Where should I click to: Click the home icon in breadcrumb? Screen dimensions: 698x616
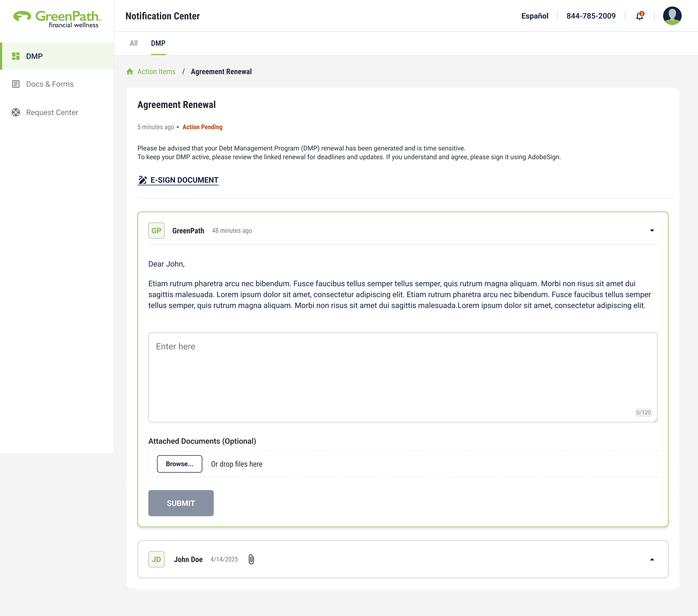(130, 72)
